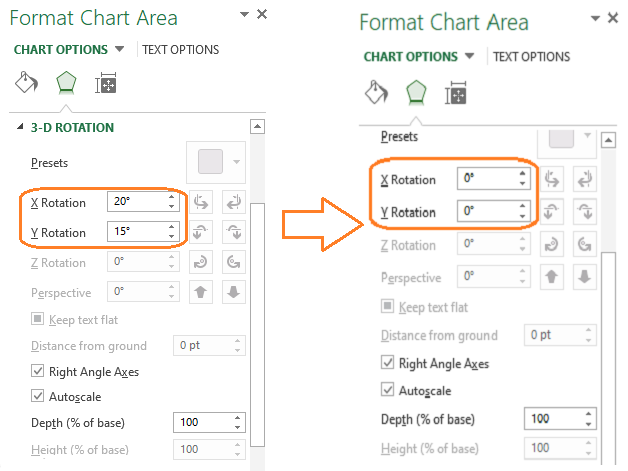
Task: Open Size & Properties icon in right panel
Action: 456,93
